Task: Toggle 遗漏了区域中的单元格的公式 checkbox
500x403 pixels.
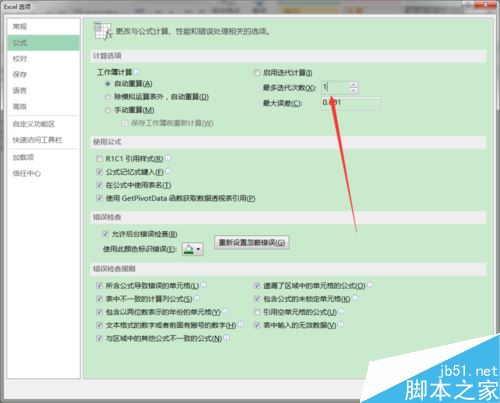Action: 257,286
